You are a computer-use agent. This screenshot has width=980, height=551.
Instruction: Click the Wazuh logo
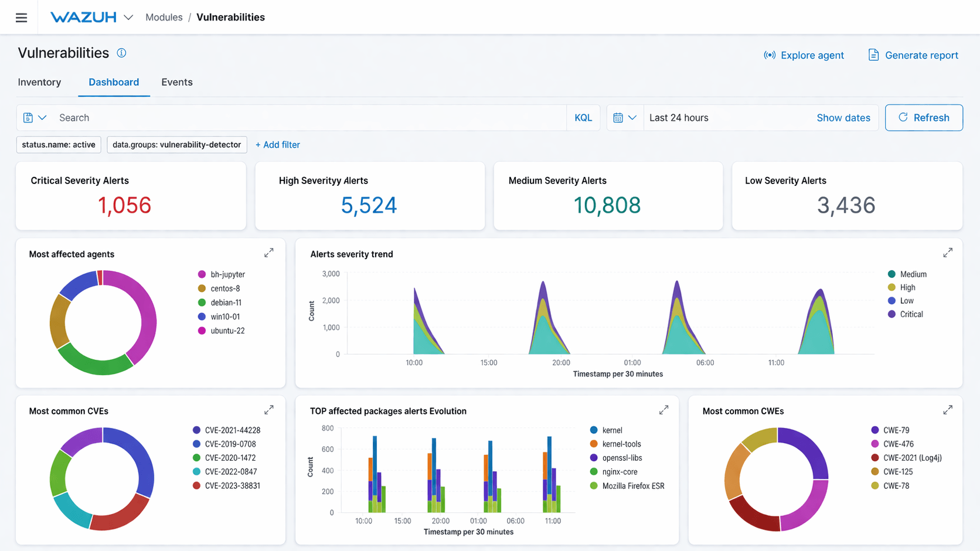click(x=83, y=18)
